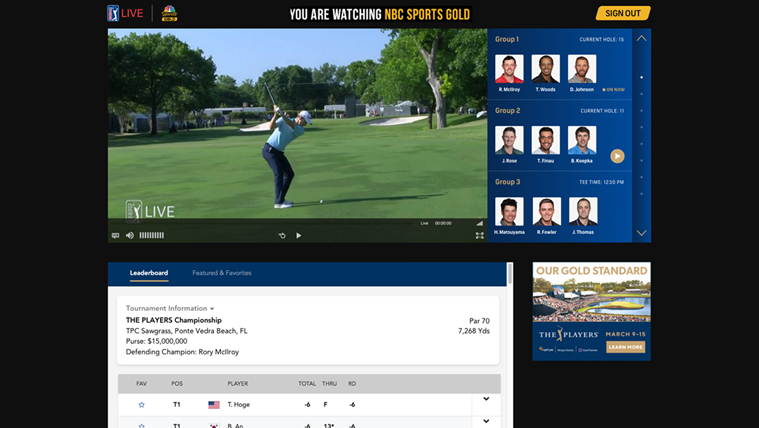
Task: Mute the video volume speaker icon
Action: pos(130,235)
